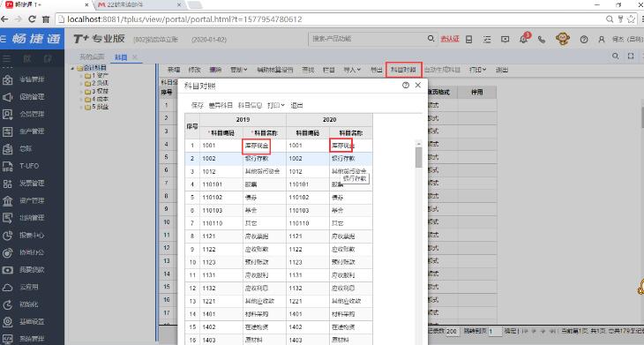Click the dialog's vertical scrollbar thumb
The width and height of the screenshot is (644, 345).
tap(418, 157)
